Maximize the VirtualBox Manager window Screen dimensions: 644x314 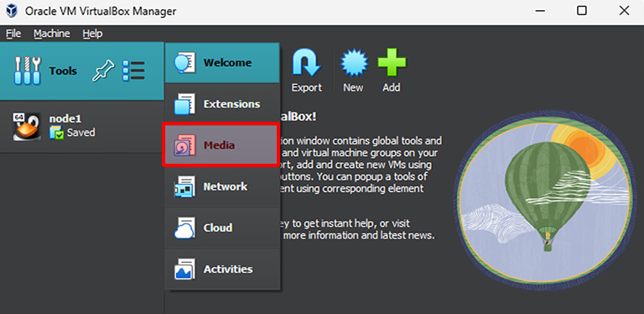[582, 11]
